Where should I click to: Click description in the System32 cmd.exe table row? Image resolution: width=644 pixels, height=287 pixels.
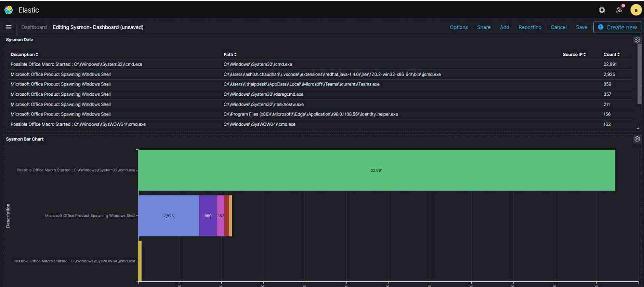click(x=76, y=64)
